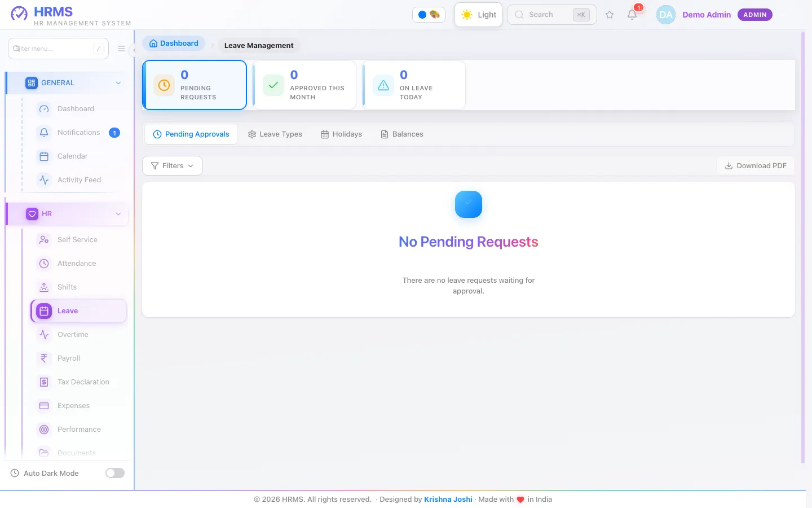Collapse the HR section
The image size is (812, 508).
67,214
